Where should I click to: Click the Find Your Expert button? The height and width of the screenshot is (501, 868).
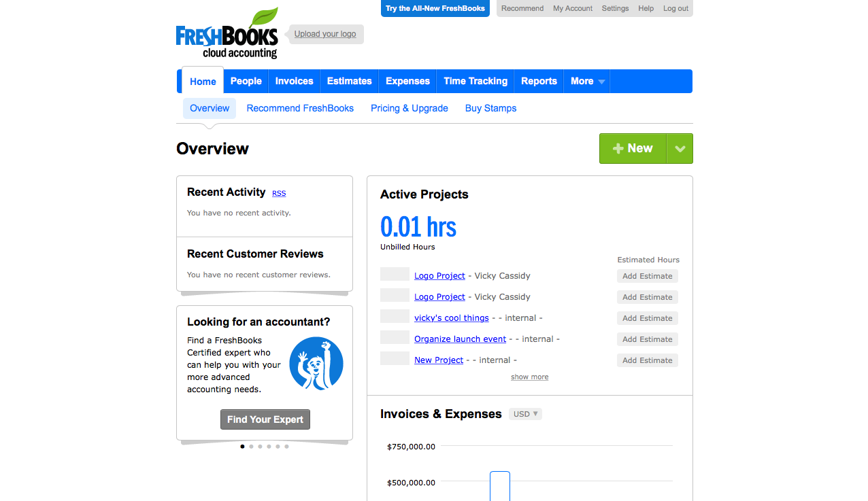[x=265, y=419]
